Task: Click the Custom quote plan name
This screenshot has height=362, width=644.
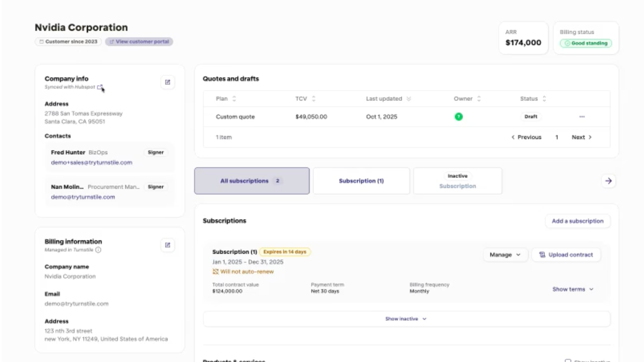Action: click(x=235, y=117)
